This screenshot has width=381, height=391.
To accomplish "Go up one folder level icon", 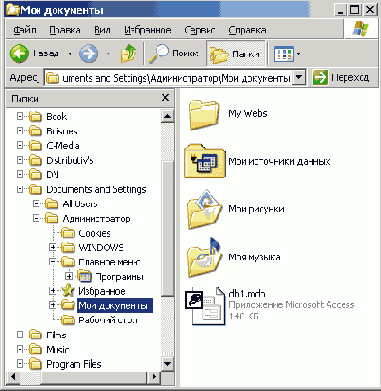I will 129,53.
